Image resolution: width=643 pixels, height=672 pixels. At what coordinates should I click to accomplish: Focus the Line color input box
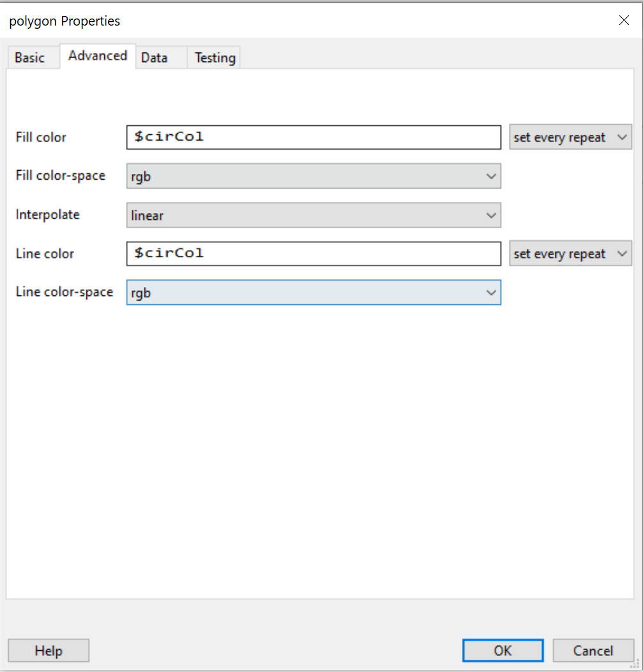(x=313, y=253)
